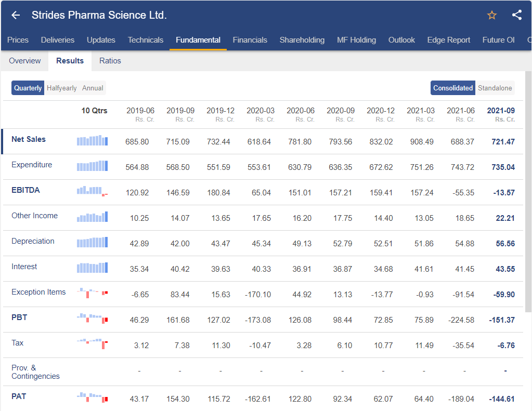The height and width of the screenshot is (411, 532).
Task: Open the Prices tab
Action: point(18,40)
